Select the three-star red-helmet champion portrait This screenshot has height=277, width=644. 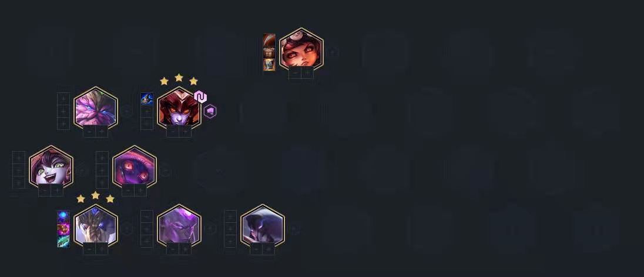pos(179,108)
